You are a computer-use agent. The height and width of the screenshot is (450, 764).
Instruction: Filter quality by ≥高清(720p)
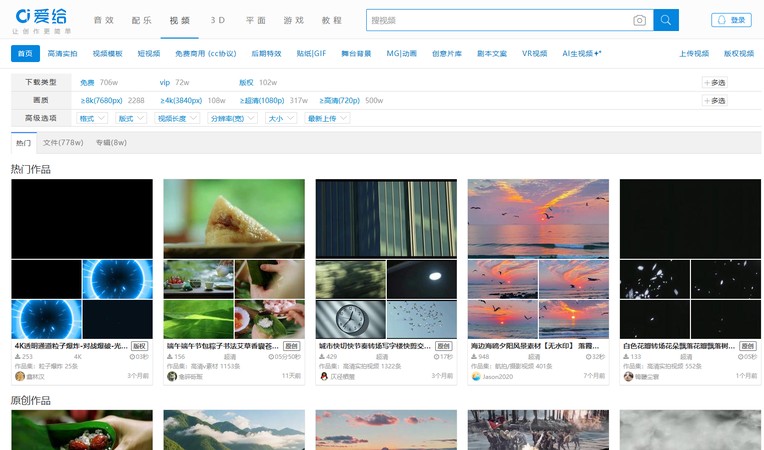pos(340,100)
